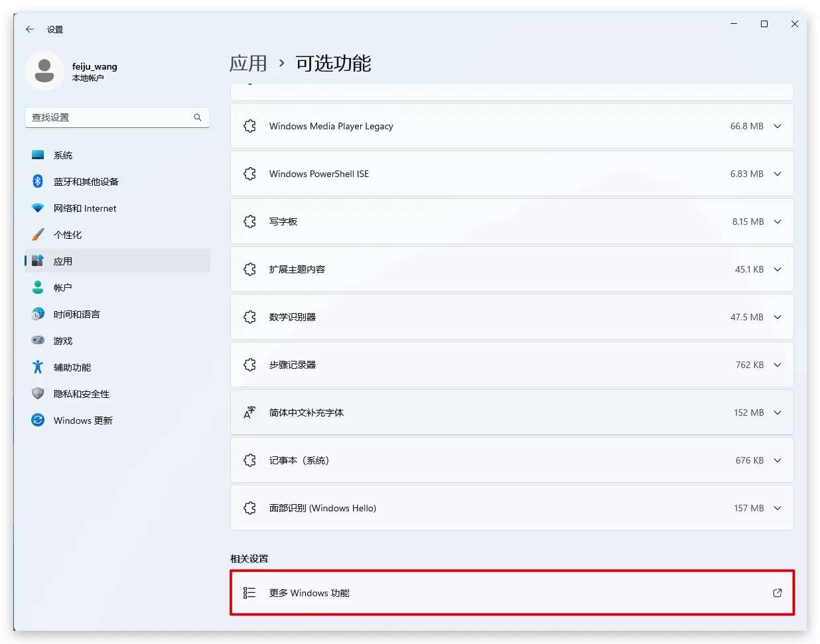This screenshot has height=644, width=820.
Task: Click the gamepad icon for 游戏
Action: click(38, 340)
